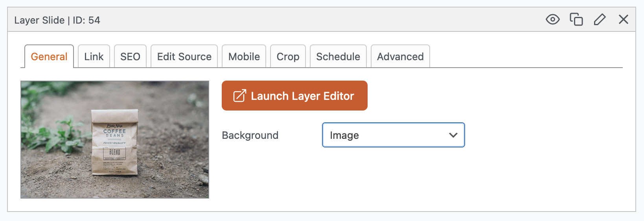Toggle slide visibility with the eye icon
Viewport: 644px width, 221px height.
tap(552, 19)
